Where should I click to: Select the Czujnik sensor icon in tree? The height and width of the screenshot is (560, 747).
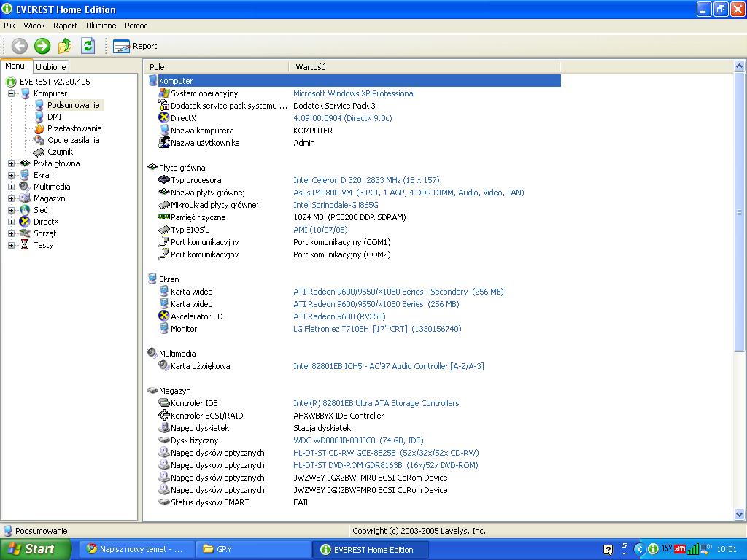(39, 152)
